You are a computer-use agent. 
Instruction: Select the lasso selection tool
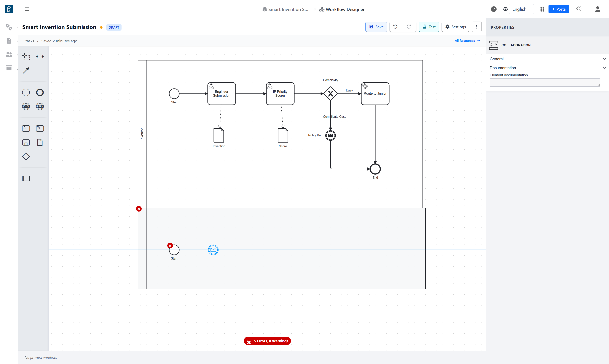tap(26, 56)
